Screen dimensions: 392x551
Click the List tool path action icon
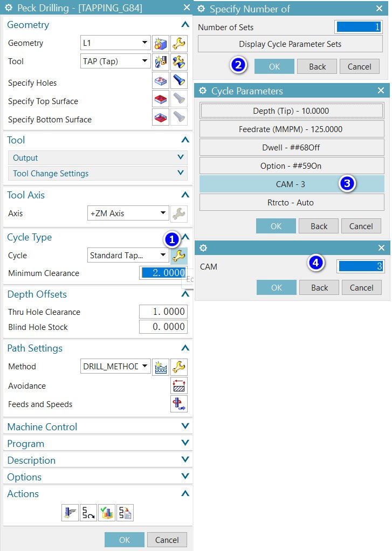[125, 513]
